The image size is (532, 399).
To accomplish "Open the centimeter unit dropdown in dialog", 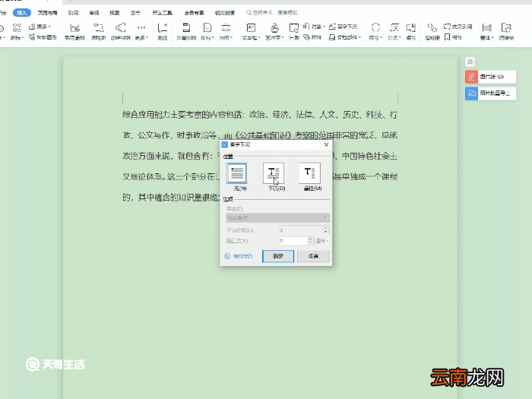I will pyautogui.click(x=322, y=241).
